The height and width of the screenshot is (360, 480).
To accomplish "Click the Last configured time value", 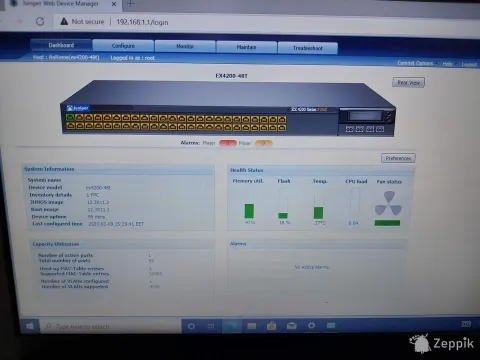I will [116, 224].
